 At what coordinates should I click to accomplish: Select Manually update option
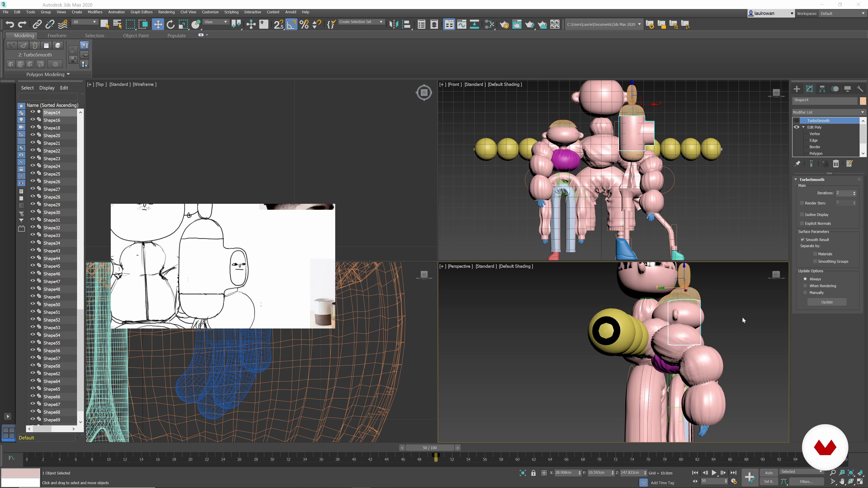tap(805, 292)
